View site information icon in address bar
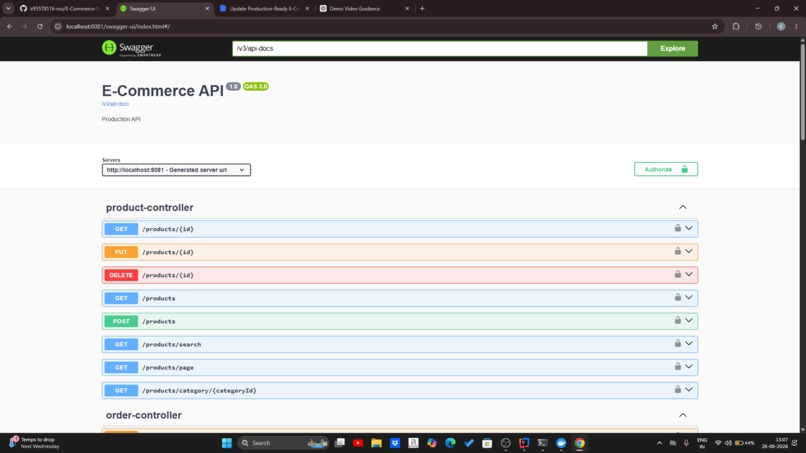The width and height of the screenshot is (806, 453). pos(58,26)
